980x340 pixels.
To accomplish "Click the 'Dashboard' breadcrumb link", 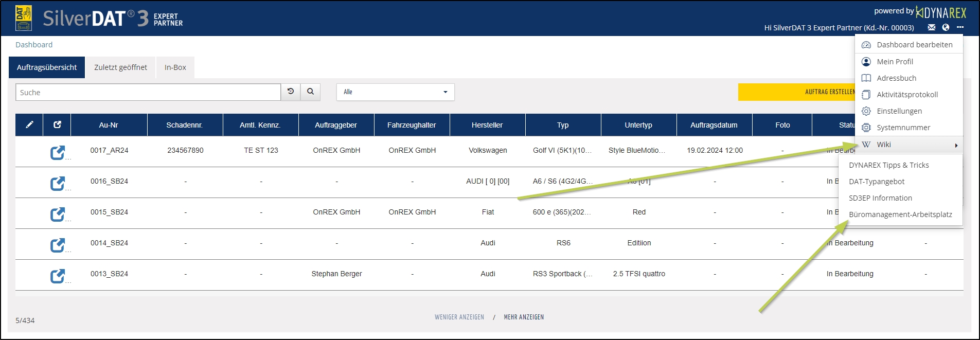I will (34, 45).
